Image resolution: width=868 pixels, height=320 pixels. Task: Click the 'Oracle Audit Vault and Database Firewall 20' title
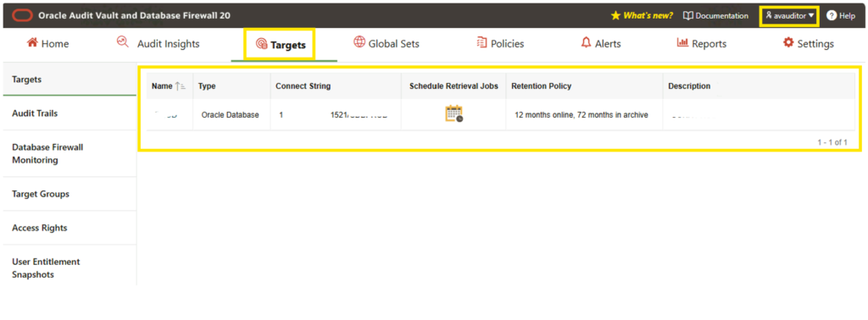point(135,15)
